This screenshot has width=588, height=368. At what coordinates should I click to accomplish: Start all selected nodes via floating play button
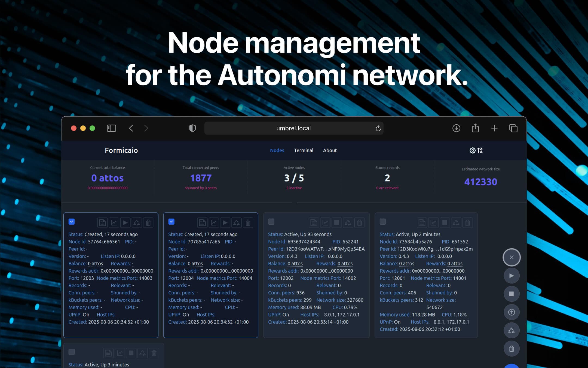coord(512,276)
